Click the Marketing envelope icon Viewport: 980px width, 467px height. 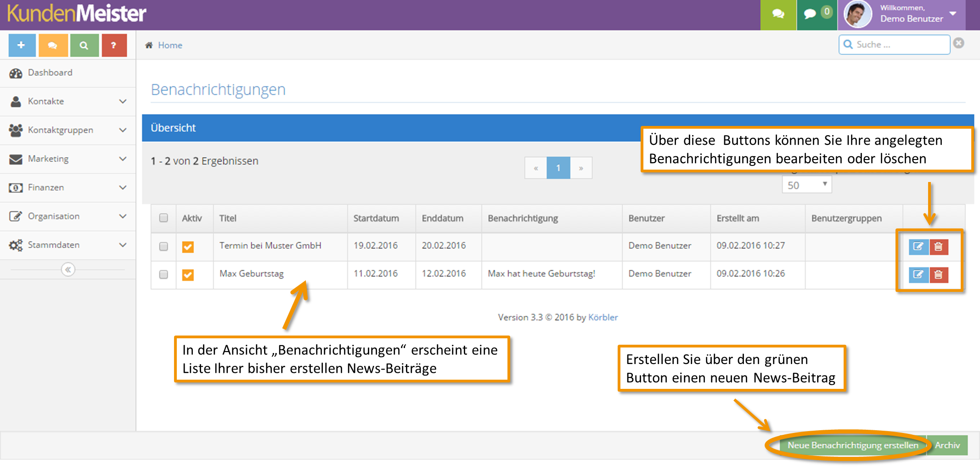coord(16,159)
